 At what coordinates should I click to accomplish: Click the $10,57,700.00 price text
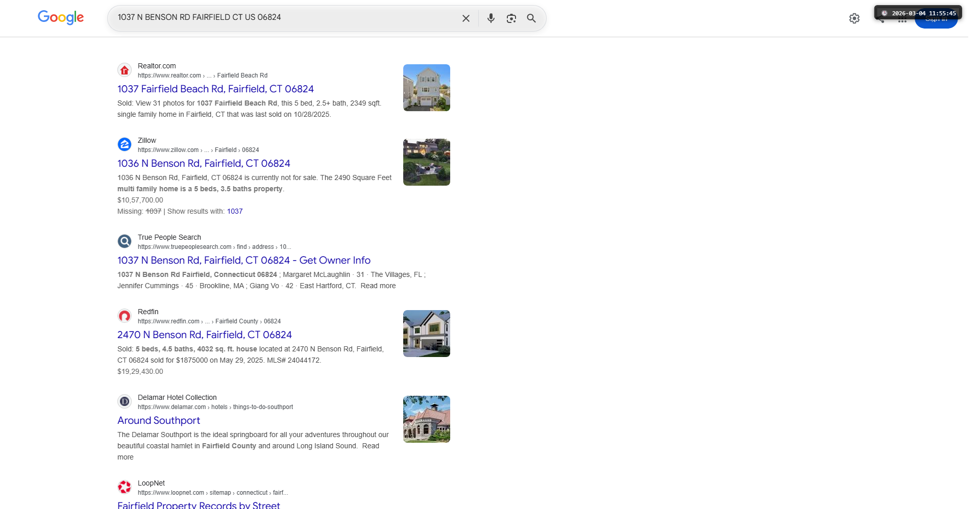click(140, 200)
